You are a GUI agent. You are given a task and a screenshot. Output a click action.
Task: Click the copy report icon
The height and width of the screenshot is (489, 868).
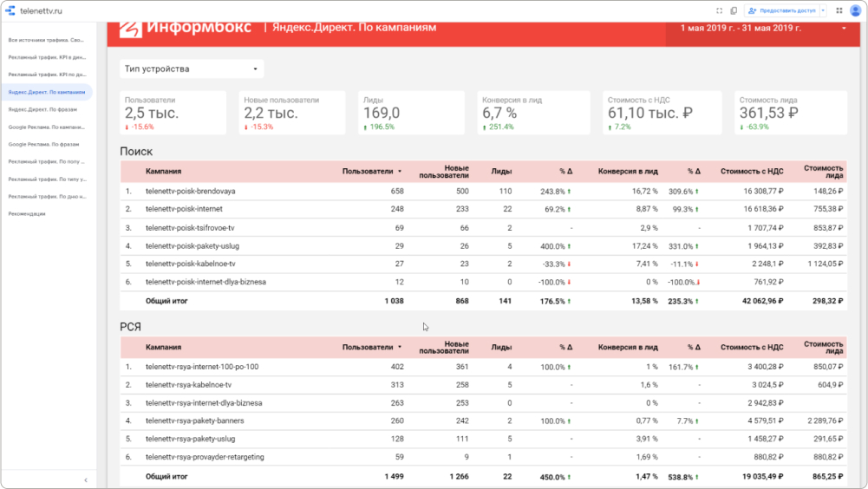click(x=734, y=10)
